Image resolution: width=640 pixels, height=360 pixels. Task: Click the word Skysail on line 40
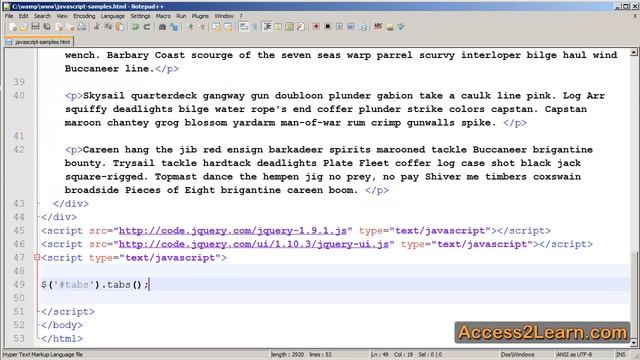104,96
